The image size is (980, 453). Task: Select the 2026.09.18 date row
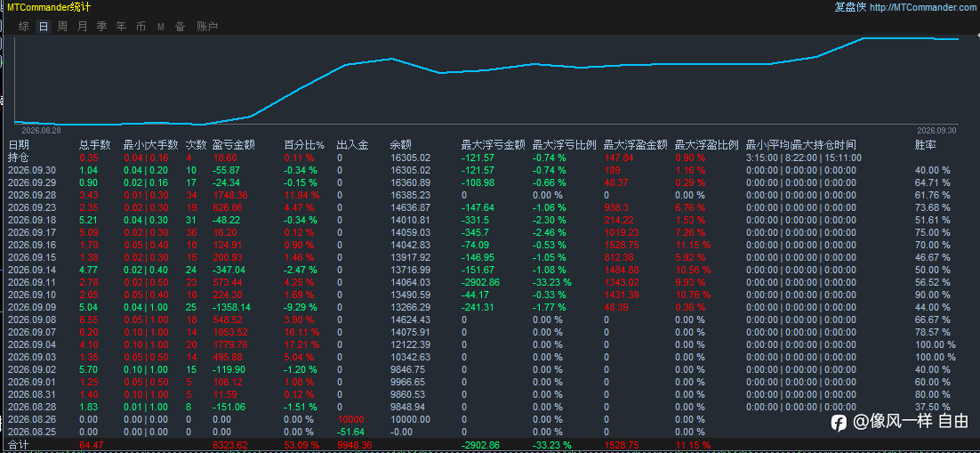pyautogui.click(x=32, y=220)
